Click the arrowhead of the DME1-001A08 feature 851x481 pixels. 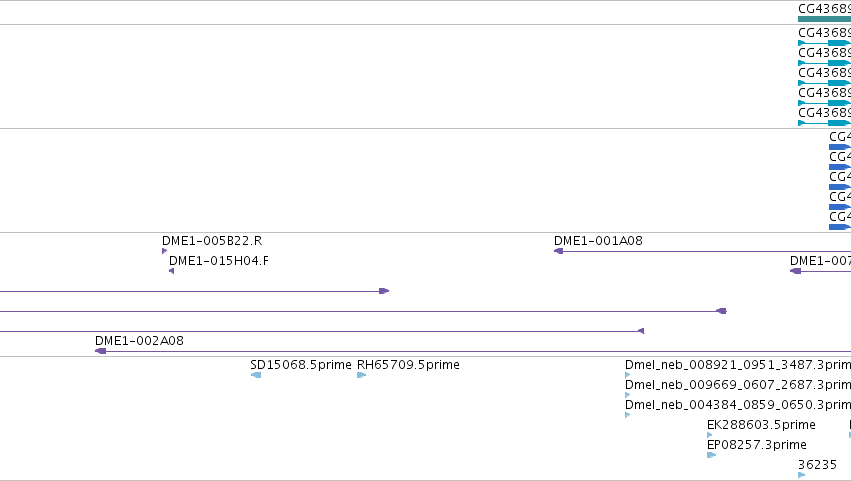click(x=558, y=251)
